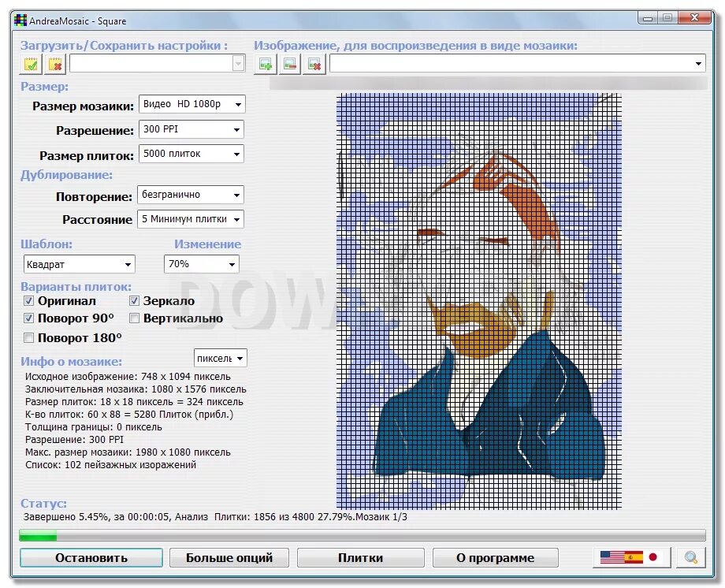Click the О программе button
Screen dimensions: 725x588
(495, 558)
